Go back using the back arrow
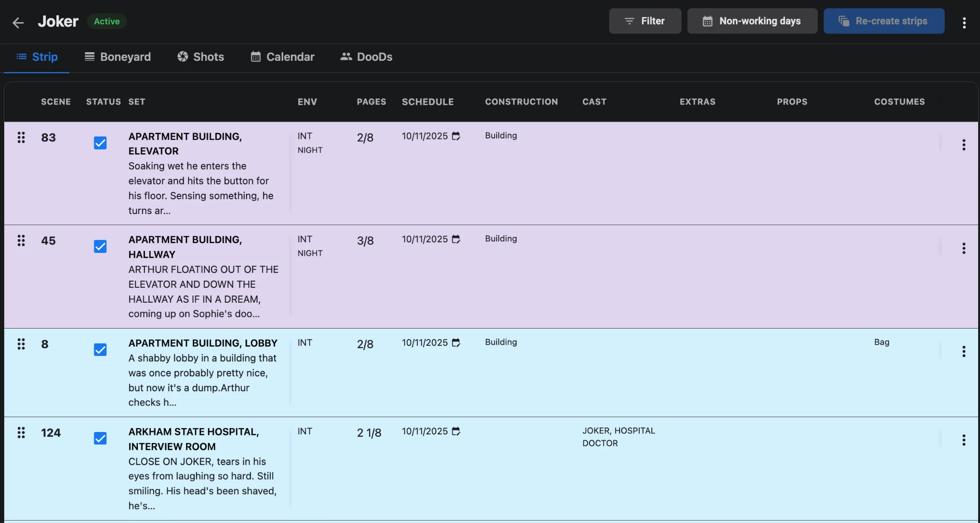This screenshot has height=523, width=980. pyautogui.click(x=18, y=22)
